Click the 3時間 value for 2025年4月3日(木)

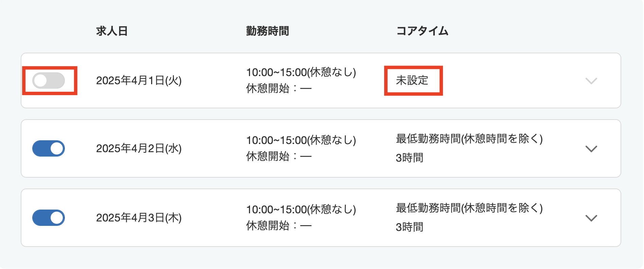[x=409, y=227]
